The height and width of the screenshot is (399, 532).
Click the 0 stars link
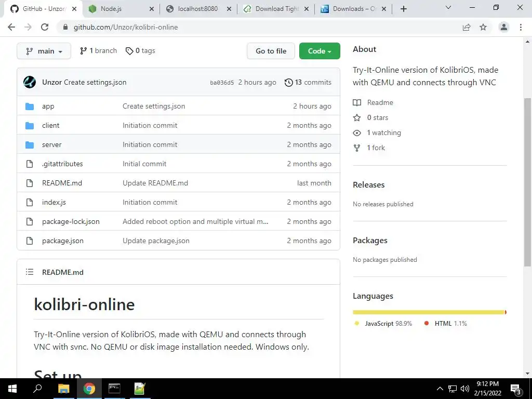(377, 117)
